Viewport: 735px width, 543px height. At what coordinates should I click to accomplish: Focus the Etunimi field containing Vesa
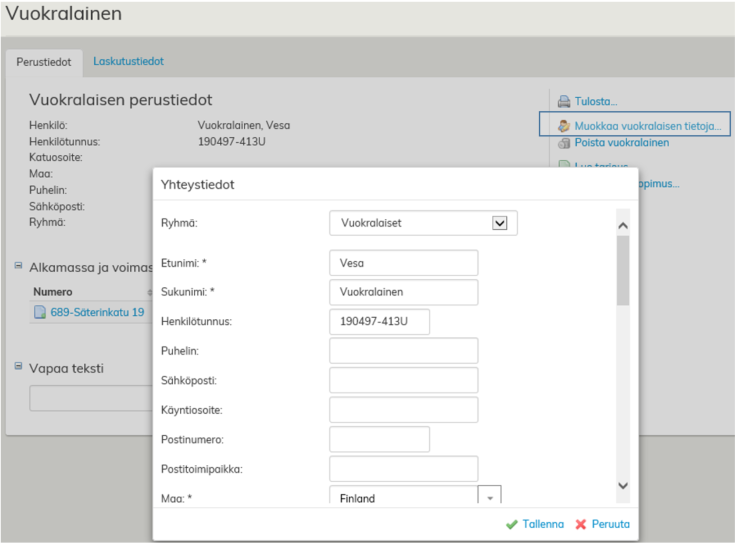(403, 263)
